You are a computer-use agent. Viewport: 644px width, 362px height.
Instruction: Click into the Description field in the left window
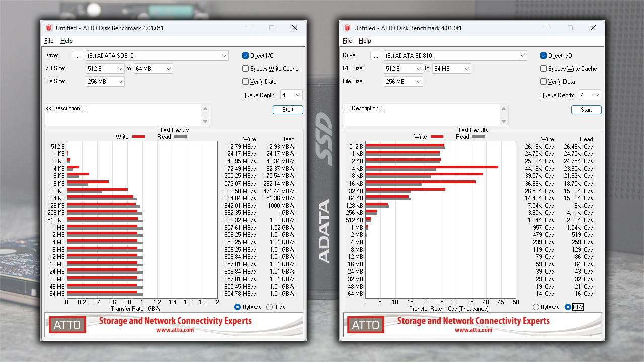pos(123,115)
